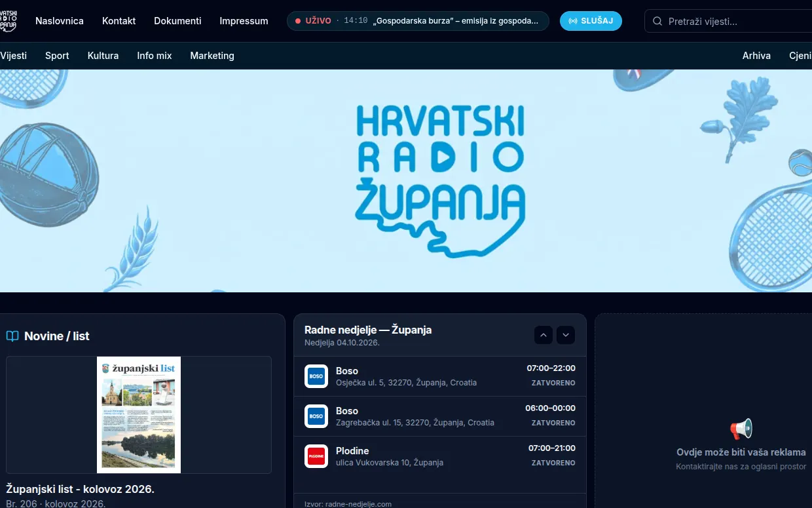Click the SLUŠAJ listen button
Screen dimensions: 812x508
591,21
